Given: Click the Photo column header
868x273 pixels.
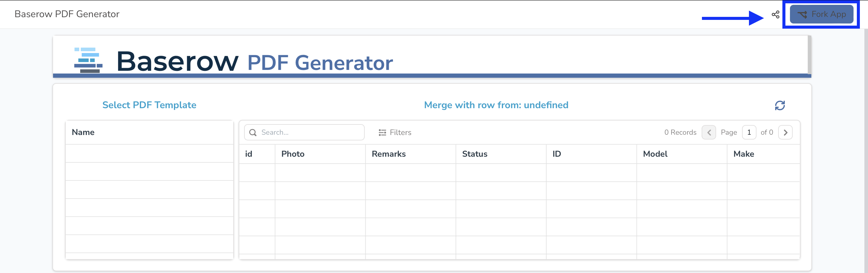Looking at the screenshot, I should (293, 154).
